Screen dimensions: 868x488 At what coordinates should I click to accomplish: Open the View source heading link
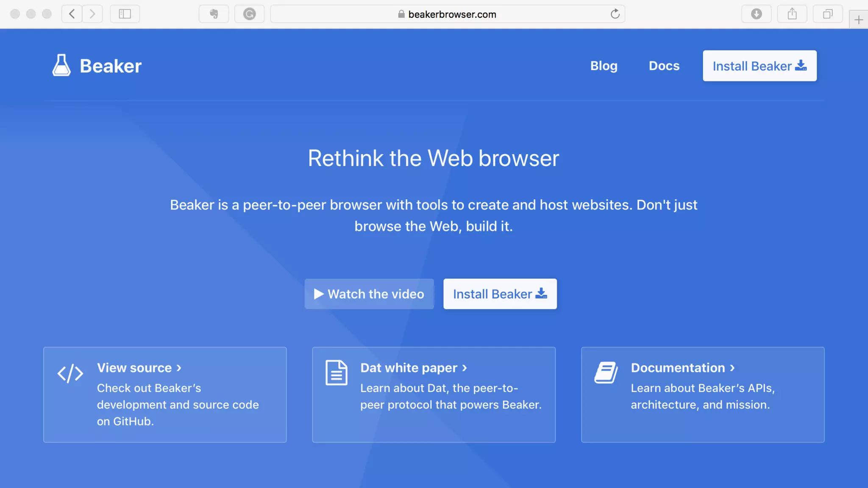click(139, 368)
